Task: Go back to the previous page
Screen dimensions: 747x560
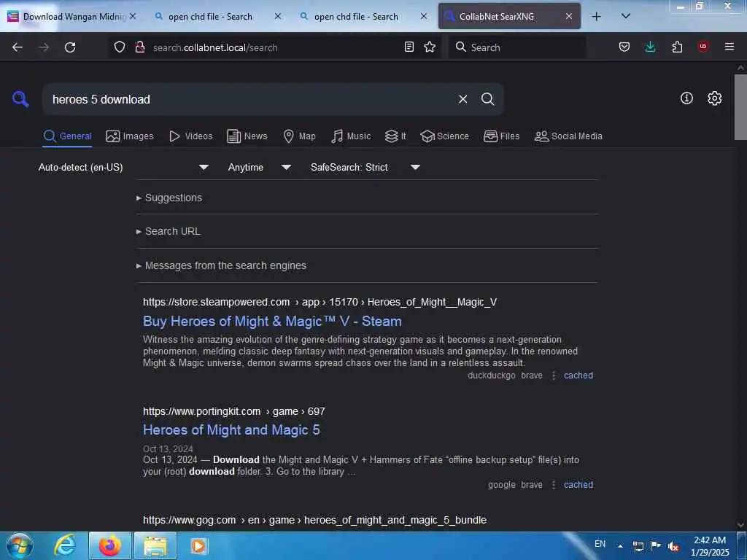Action: click(x=18, y=47)
